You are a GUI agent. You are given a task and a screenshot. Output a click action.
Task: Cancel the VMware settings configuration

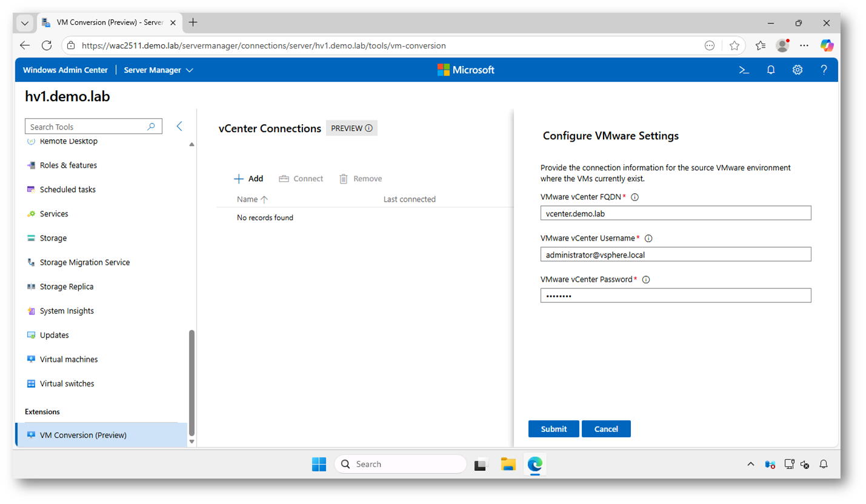tap(606, 429)
